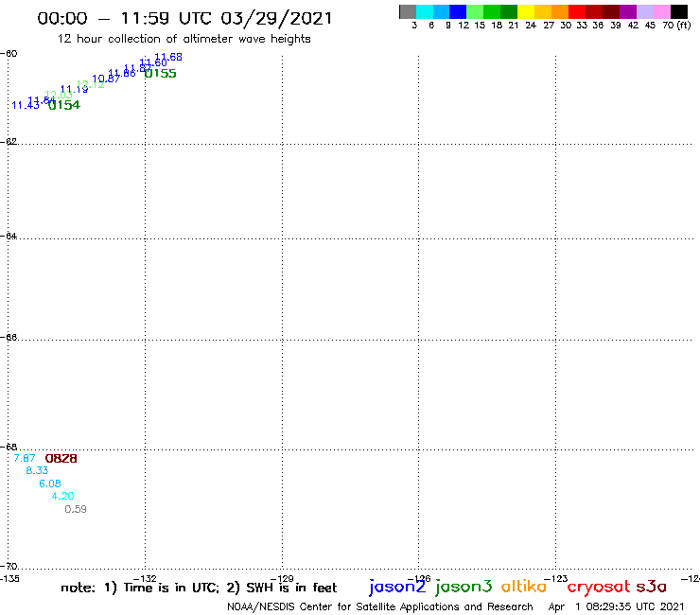Screen dimensions: 700x615
Task: Click the note 'Time is in UTC'
Action: tap(171, 588)
